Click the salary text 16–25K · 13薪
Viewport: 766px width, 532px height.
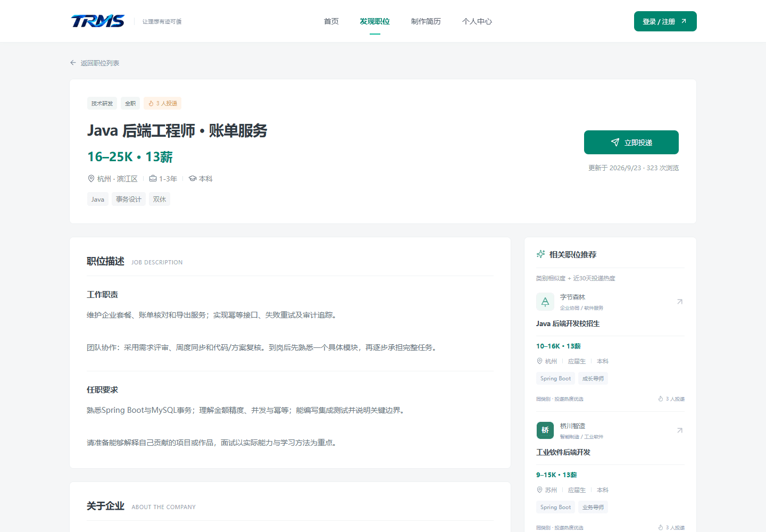pyautogui.click(x=130, y=157)
